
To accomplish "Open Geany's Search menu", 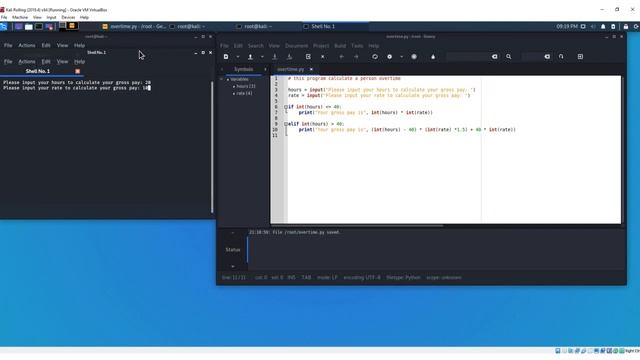I will pos(256,46).
